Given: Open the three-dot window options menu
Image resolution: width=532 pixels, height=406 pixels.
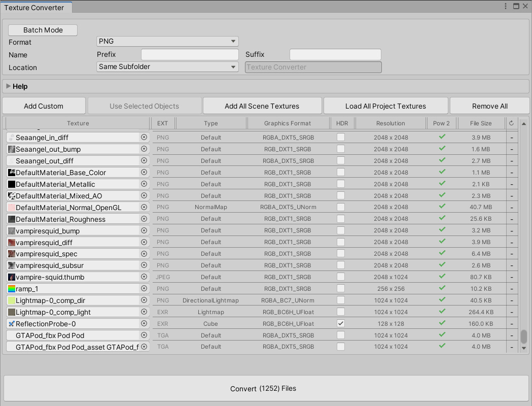Looking at the screenshot, I should pyautogui.click(x=506, y=6).
